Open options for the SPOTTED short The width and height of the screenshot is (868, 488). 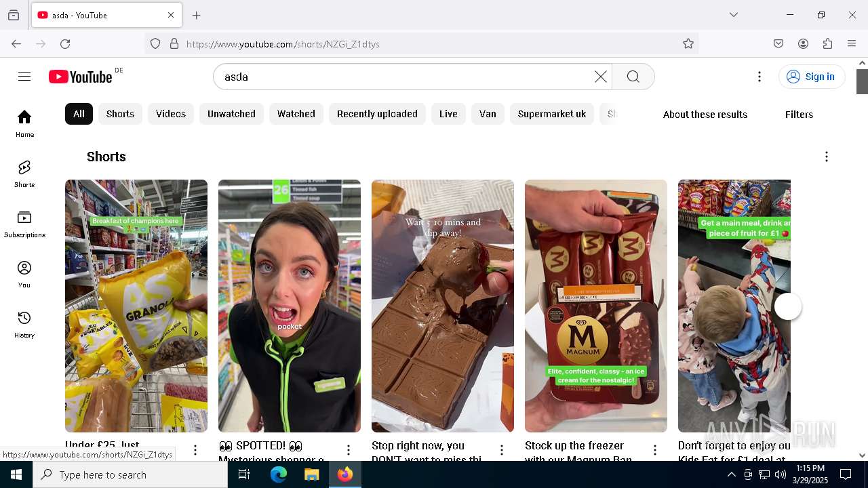349,450
